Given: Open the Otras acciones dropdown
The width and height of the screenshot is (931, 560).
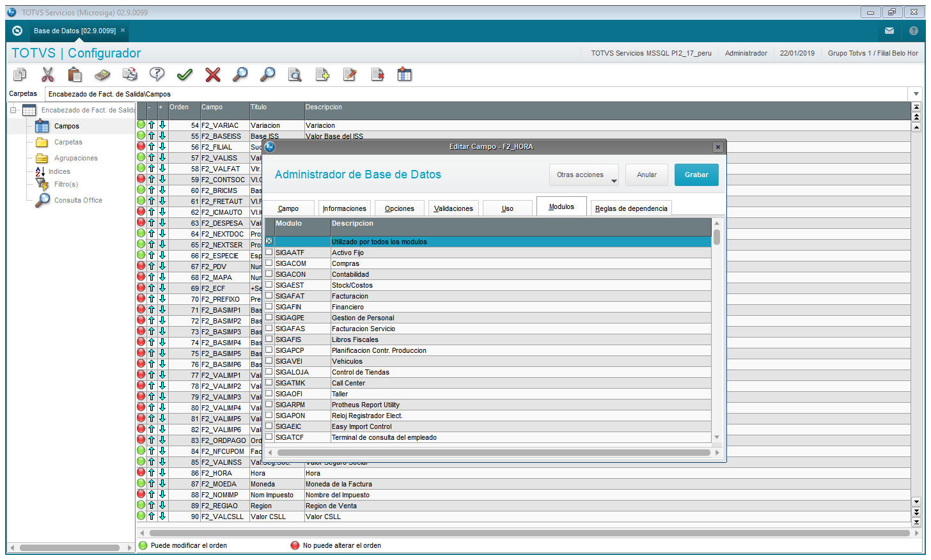Looking at the screenshot, I should coord(584,175).
